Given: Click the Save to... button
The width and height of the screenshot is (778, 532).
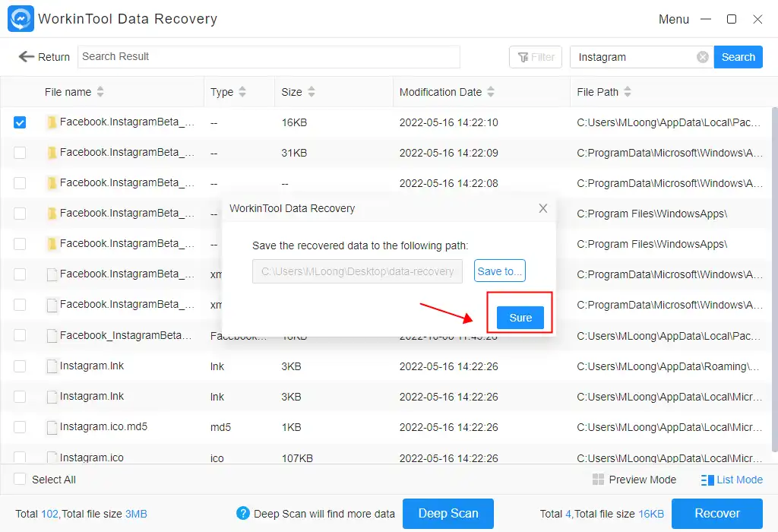Looking at the screenshot, I should pos(500,271).
